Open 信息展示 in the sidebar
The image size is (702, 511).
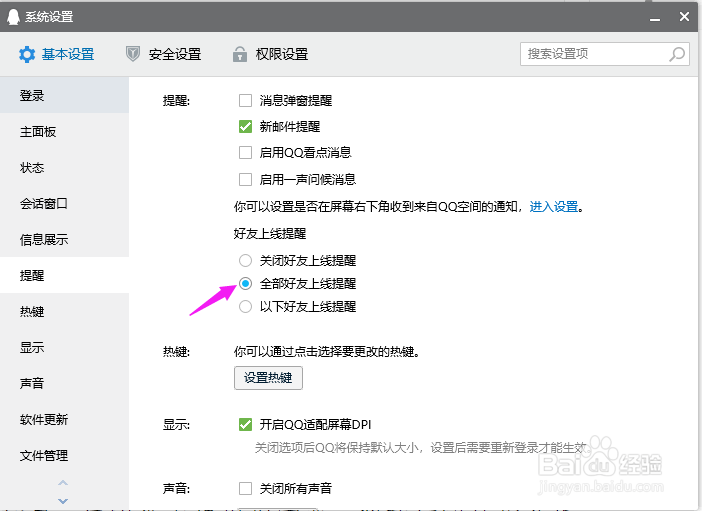(x=64, y=240)
